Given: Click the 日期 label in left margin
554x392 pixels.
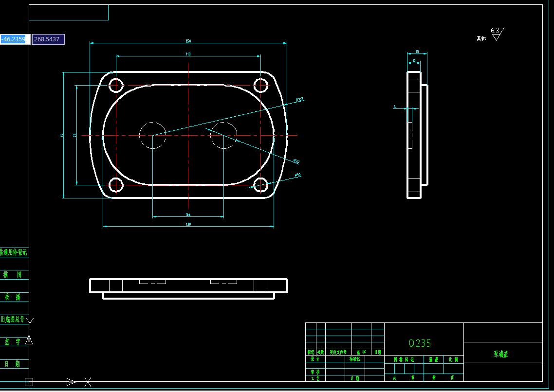Looking at the screenshot, I should (x=13, y=364).
